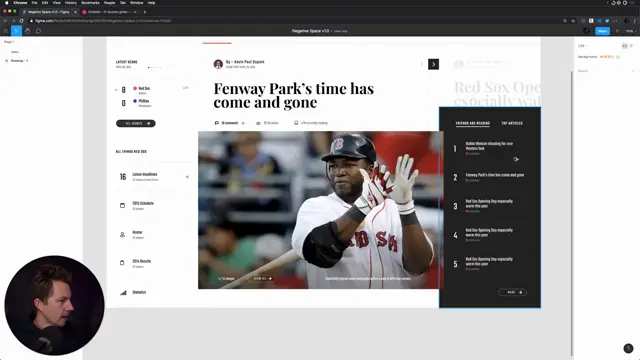Click the Chrome profile avatar icon
Screen dimensions: 640x360
(627, 21)
